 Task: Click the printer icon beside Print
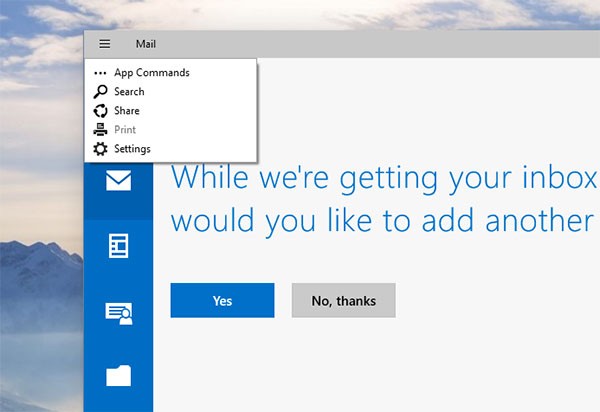coord(100,130)
